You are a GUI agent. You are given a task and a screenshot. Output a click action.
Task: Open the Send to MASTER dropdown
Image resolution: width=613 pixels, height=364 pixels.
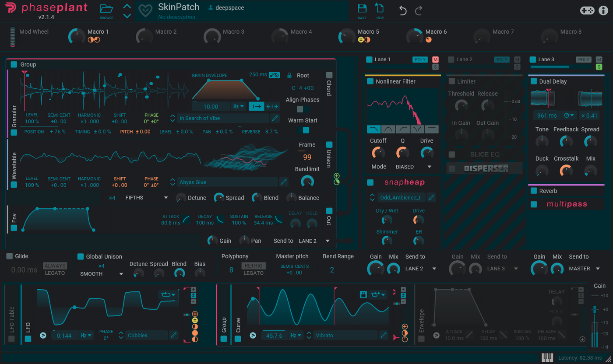coord(585,269)
